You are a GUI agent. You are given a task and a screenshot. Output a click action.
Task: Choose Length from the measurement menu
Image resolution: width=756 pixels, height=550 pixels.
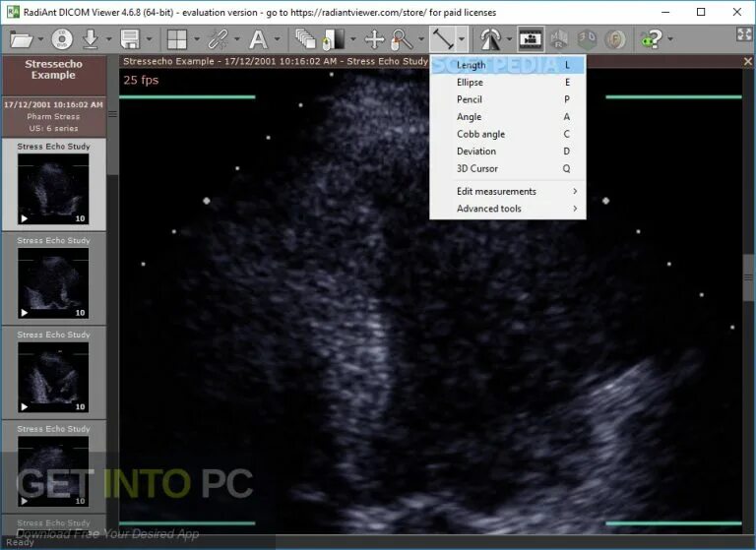[x=508, y=65]
